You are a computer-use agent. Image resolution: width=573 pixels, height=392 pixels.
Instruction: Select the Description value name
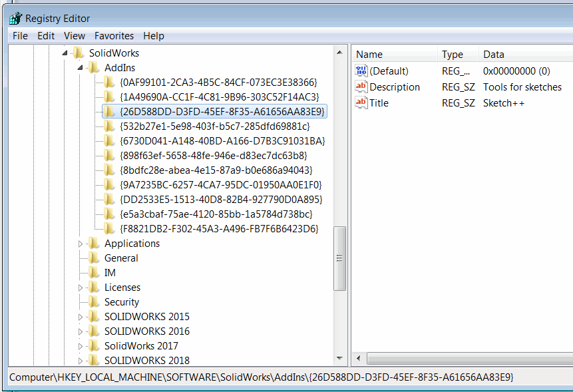pos(395,87)
